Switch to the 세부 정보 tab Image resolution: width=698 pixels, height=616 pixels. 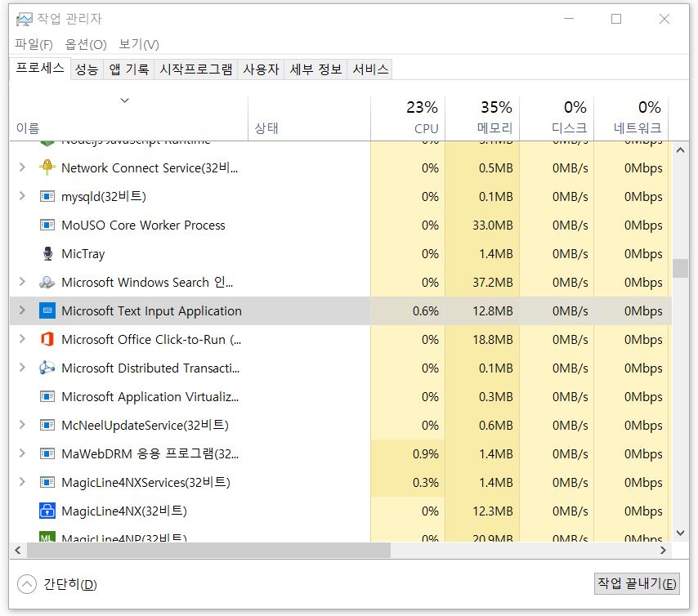tap(316, 69)
